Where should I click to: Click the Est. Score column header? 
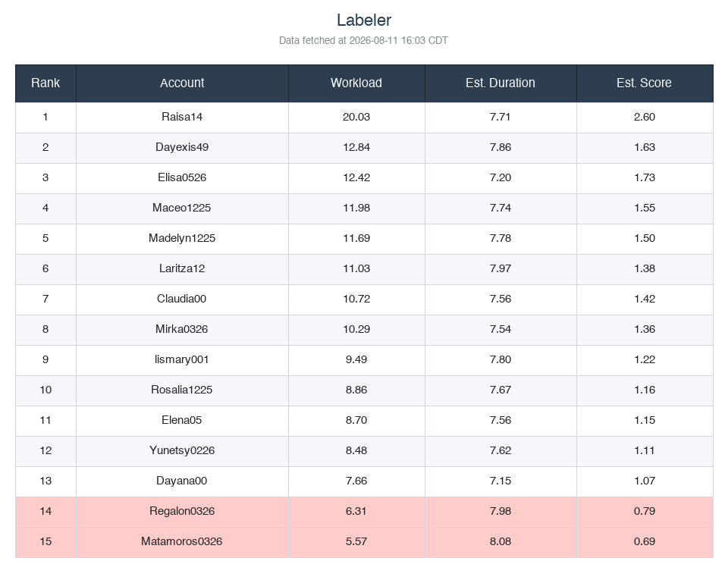coord(644,83)
